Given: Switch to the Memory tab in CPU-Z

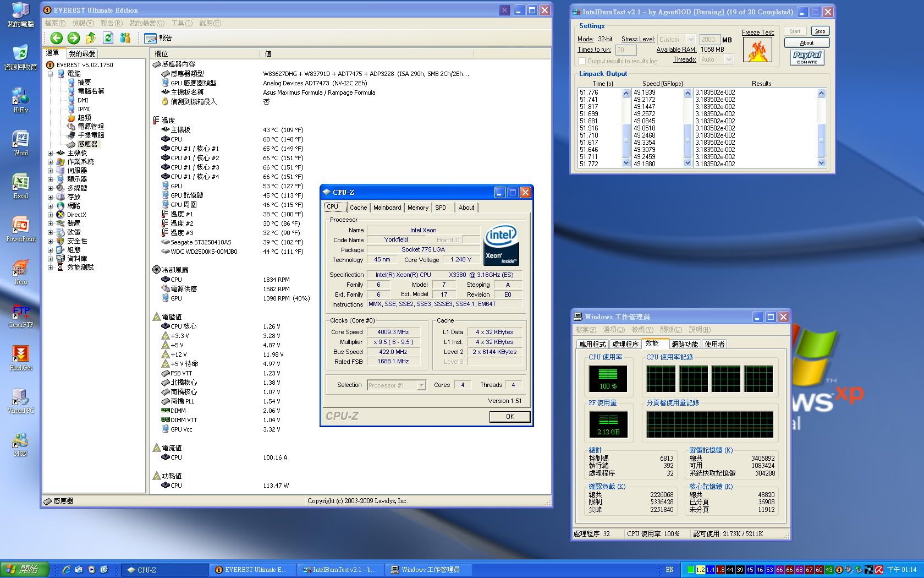Looking at the screenshot, I should (418, 208).
